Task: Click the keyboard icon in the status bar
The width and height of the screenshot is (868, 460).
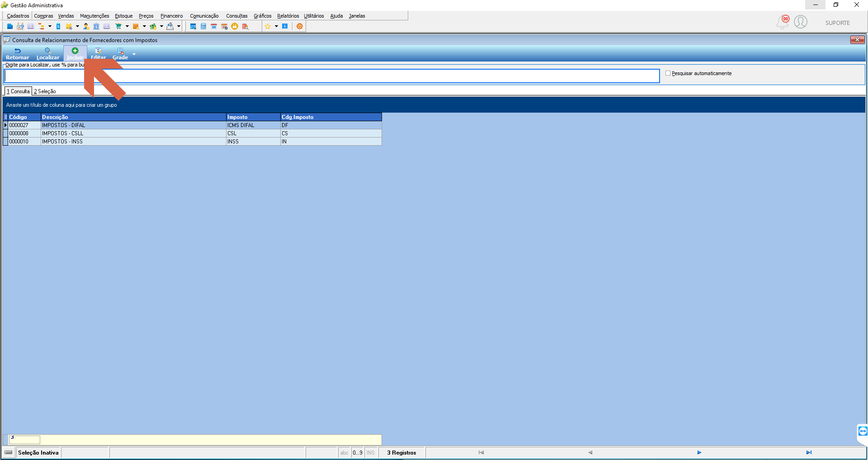Action: click(x=9, y=452)
